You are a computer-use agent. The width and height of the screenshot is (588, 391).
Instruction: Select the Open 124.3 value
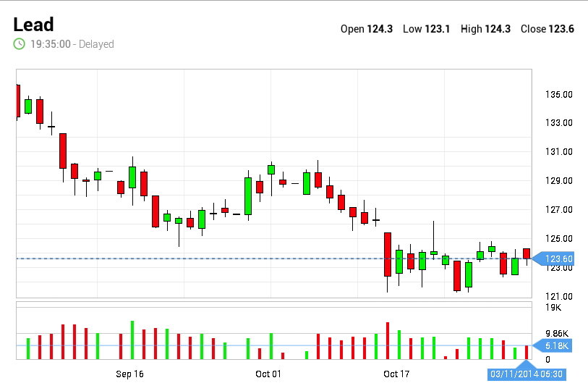(367, 29)
